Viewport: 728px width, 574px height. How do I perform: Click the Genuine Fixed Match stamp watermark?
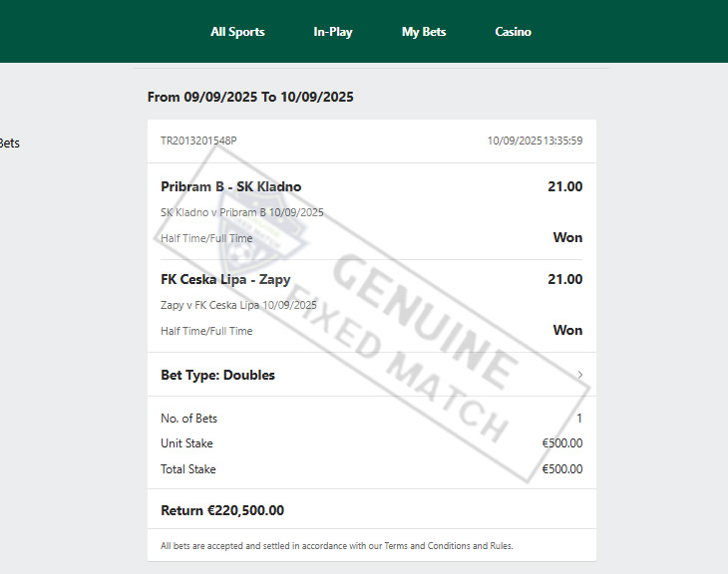419,339
